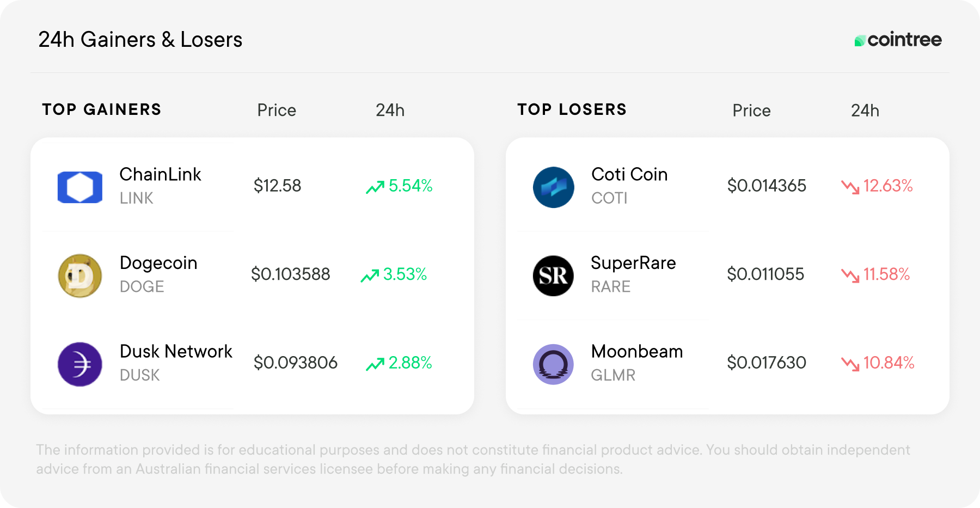Click the Moonbeam coin logo icon
The image size is (980, 508).
(554, 364)
